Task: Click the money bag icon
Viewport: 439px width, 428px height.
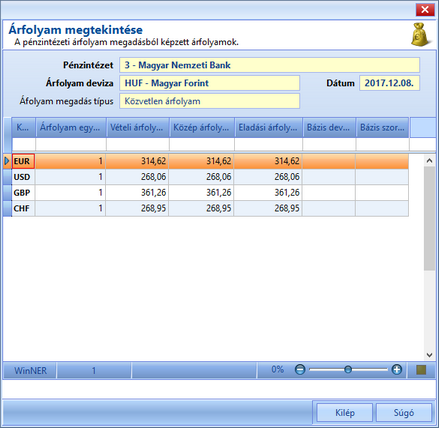Action: (x=421, y=34)
